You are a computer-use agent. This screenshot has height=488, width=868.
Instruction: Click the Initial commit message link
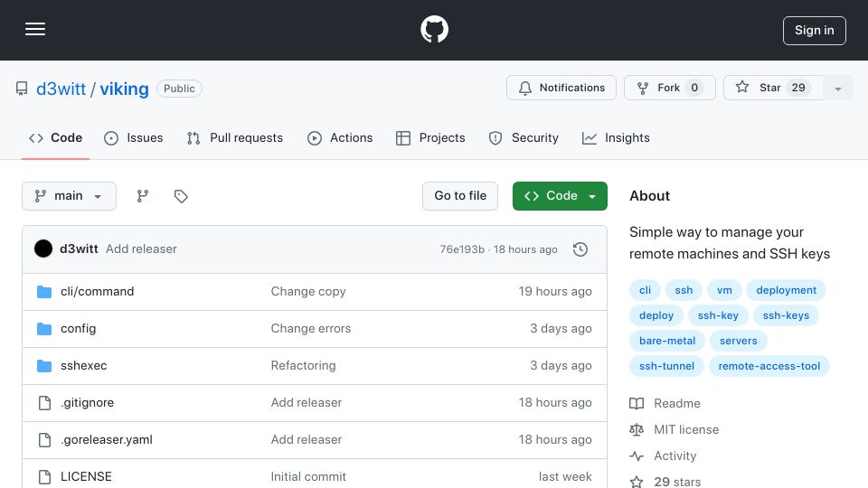pyautogui.click(x=308, y=476)
